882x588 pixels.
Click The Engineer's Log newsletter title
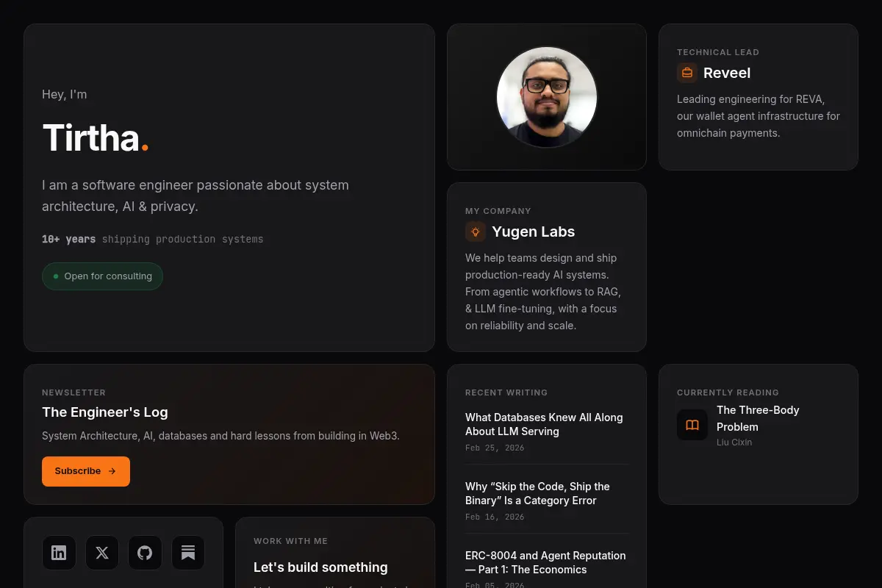[x=105, y=412]
